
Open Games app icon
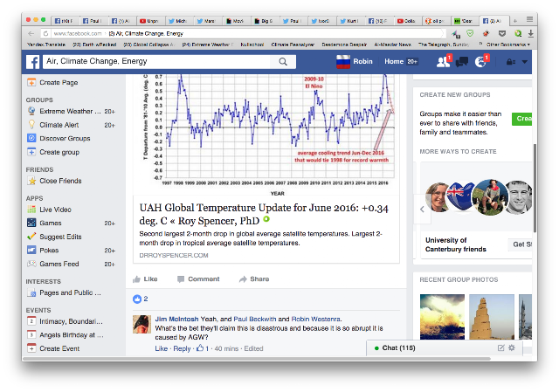coord(31,224)
